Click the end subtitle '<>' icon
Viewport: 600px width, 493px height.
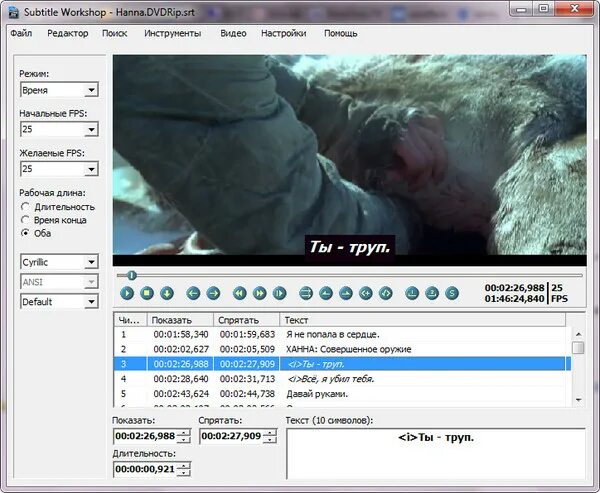pos(386,294)
